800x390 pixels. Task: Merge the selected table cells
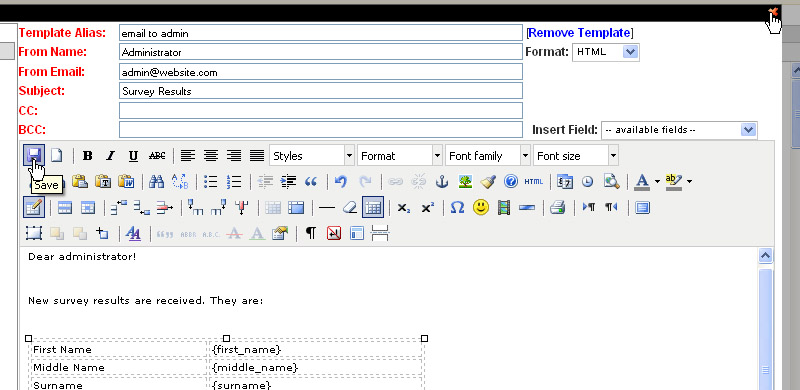(296, 207)
